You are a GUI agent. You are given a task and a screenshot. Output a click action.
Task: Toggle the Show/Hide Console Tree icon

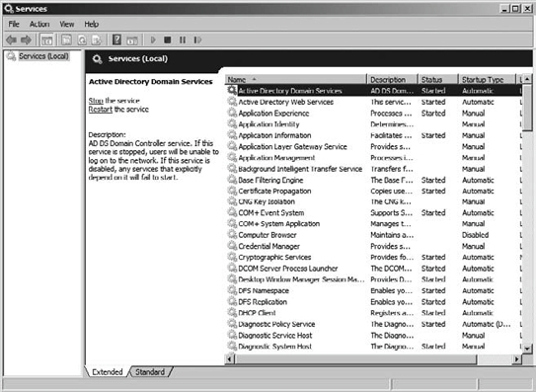coord(46,40)
